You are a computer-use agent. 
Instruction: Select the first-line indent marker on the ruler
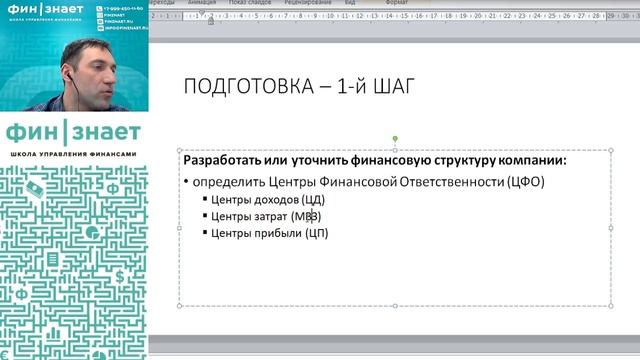pyautogui.click(x=202, y=13)
